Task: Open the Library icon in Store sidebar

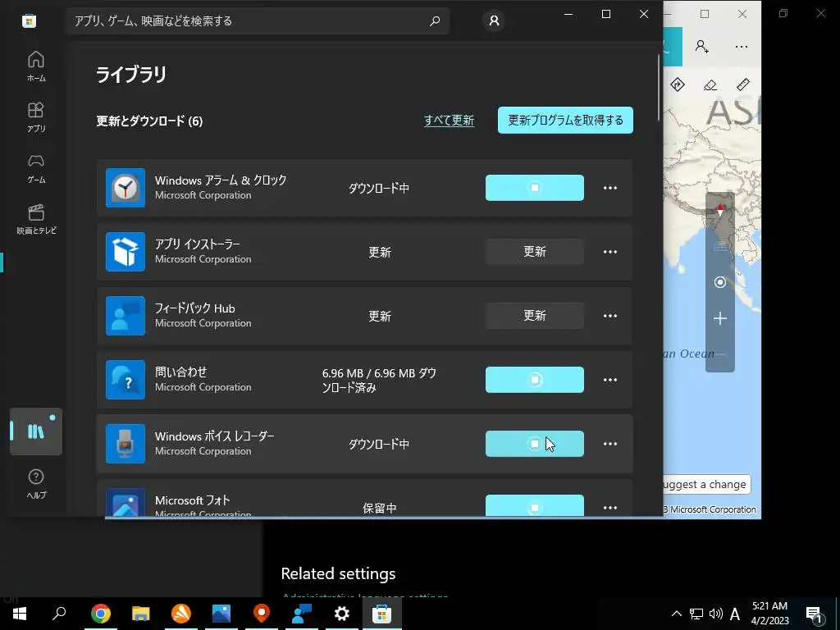Action: [36, 431]
